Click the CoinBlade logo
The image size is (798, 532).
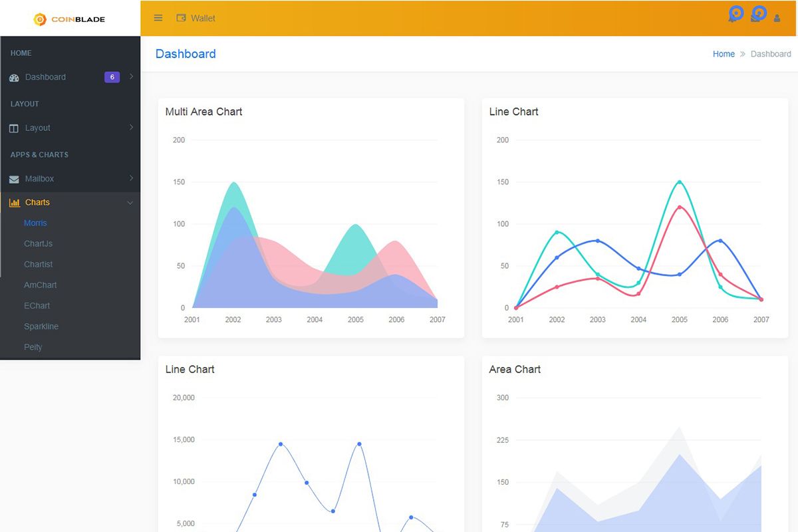pyautogui.click(x=69, y=19)
